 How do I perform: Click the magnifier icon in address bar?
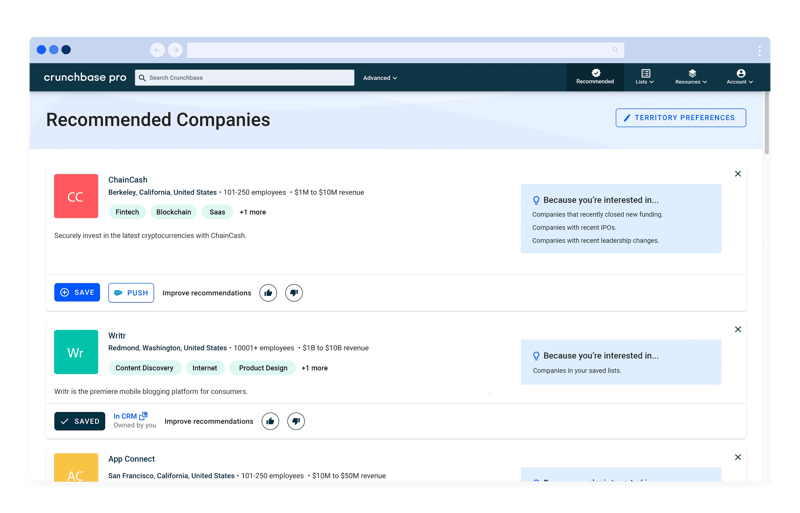coord(615,50)
